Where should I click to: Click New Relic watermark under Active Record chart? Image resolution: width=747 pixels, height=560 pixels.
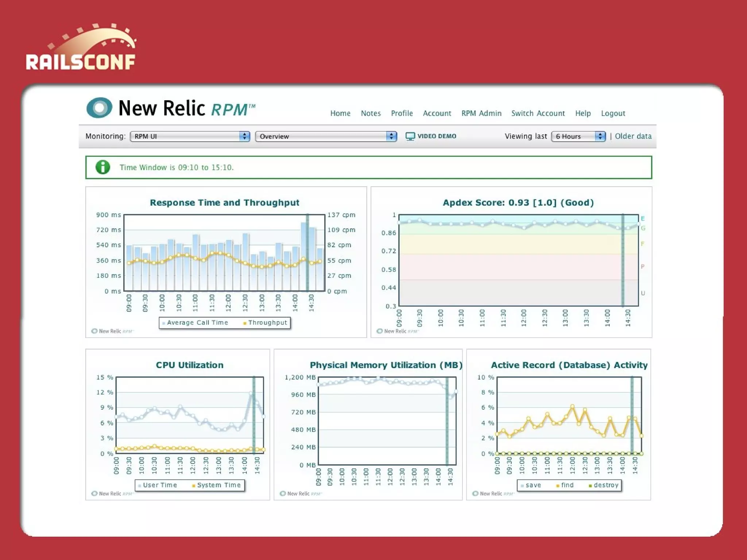click(x=493, y=494)
